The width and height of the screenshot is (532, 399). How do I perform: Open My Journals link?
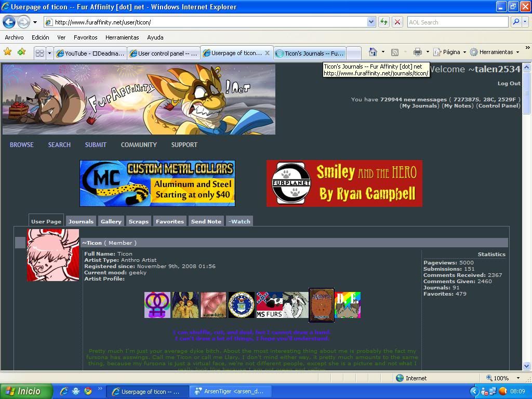tap(419, 106)
